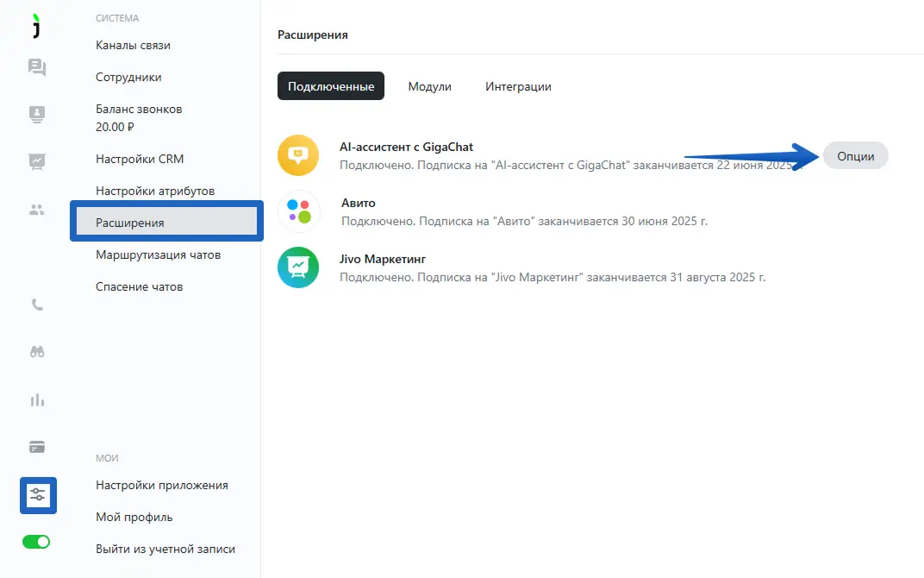The image size is (924, 578).
Task: Switch to the Модули tab
Action: [429, 86]
